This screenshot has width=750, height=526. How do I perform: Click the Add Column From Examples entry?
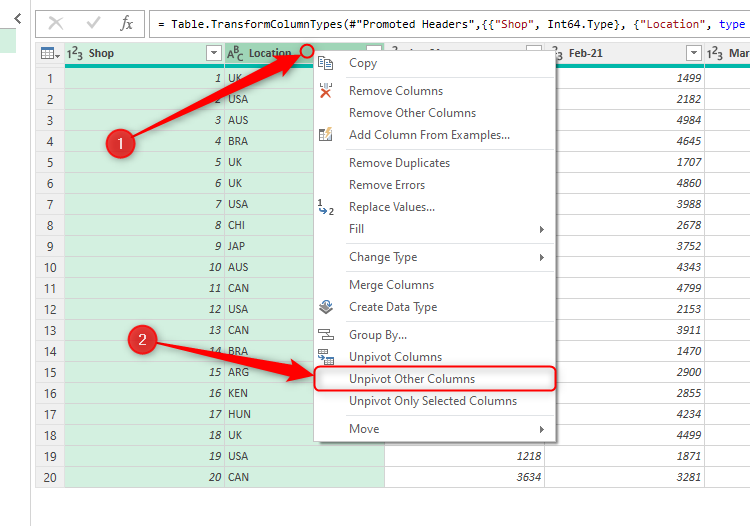tap(429, 135)
